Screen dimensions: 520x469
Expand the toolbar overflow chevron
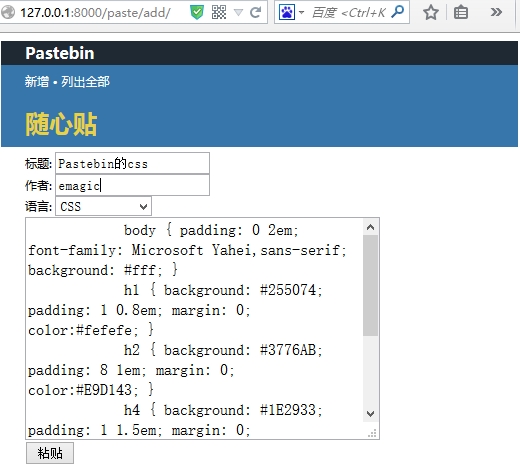[496, 12]
